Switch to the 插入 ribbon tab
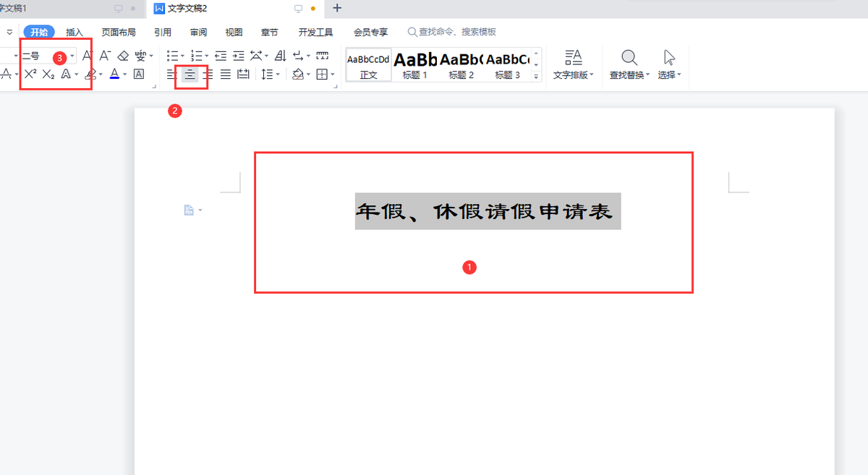Viewport: 868px width, 475px height. 75,31
